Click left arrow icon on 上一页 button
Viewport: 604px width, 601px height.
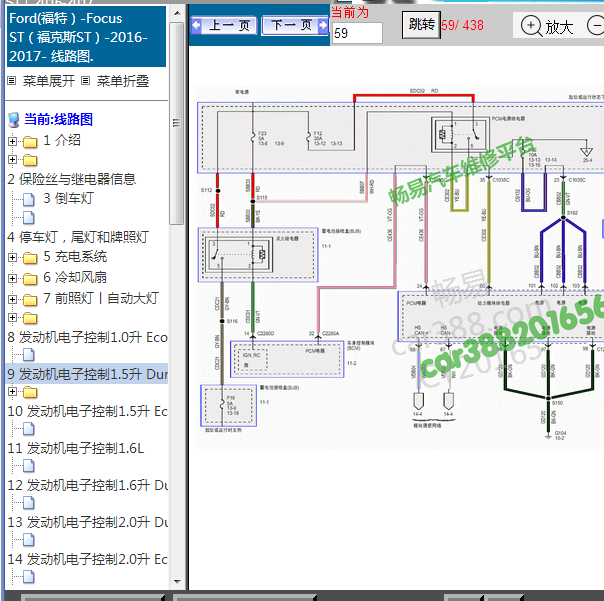pyautogui.click(x=196, y=26)
